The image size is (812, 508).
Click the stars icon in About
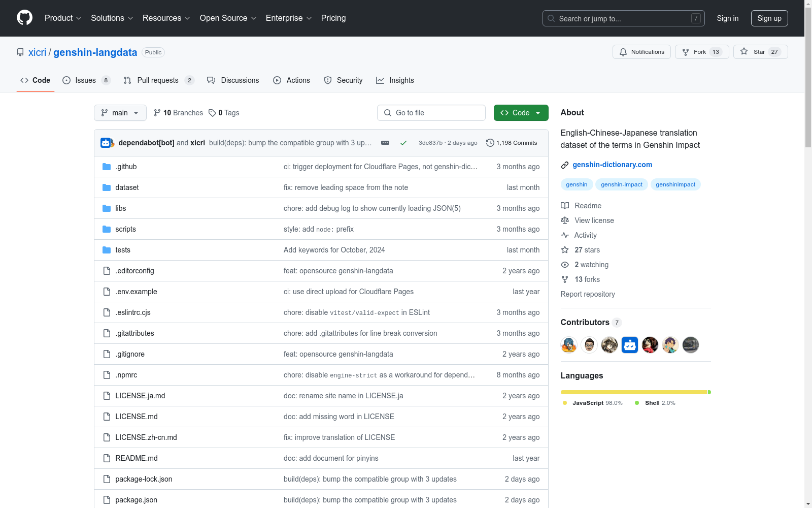pyautogui.click(x=565, y=250)
